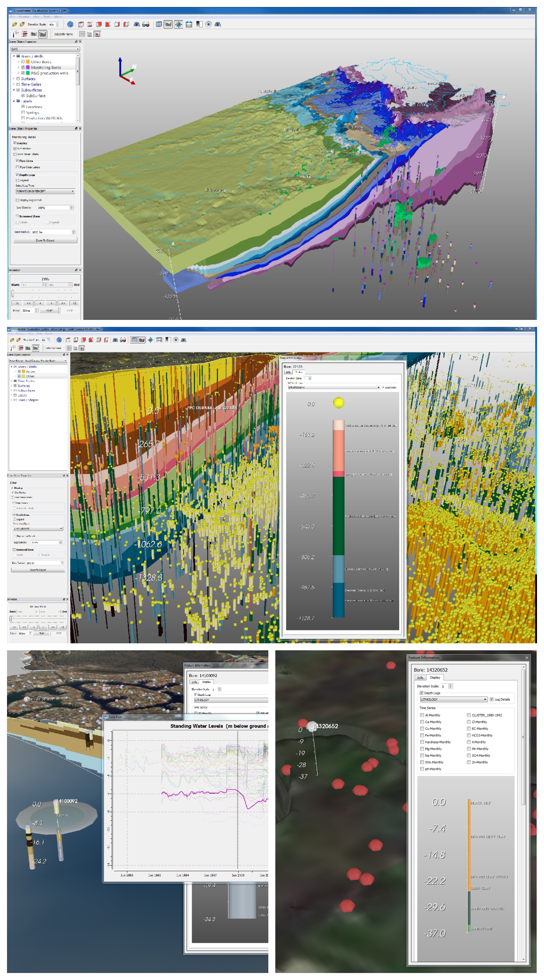
Task: Enable CLUSTER_1980-1992 time series checkbox
Action: (469, 715)
